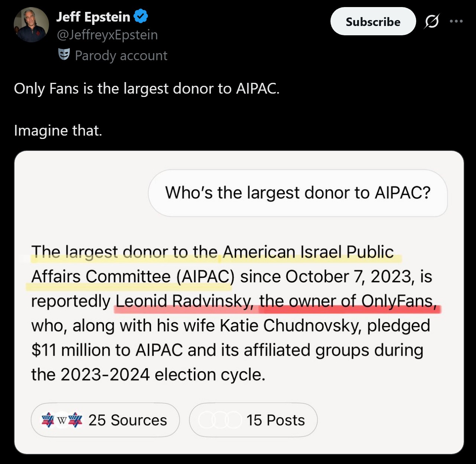Click the overlapping circles icon in Posts pill
476x464 pixels.
tap(220, 420)
